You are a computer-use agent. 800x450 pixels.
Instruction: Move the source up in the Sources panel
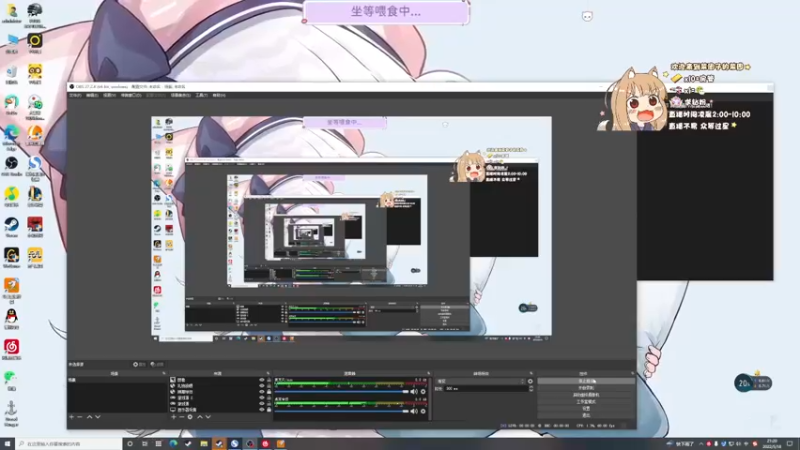click(199, 417)
